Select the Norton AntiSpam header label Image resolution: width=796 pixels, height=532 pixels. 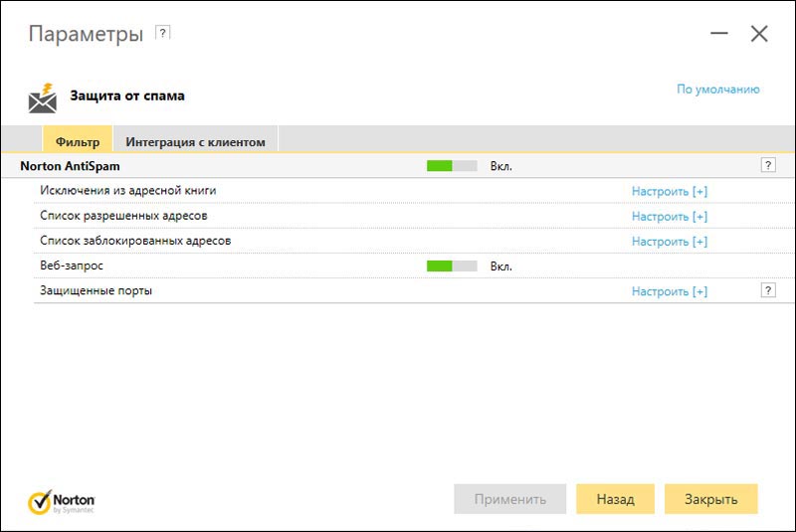70,166
